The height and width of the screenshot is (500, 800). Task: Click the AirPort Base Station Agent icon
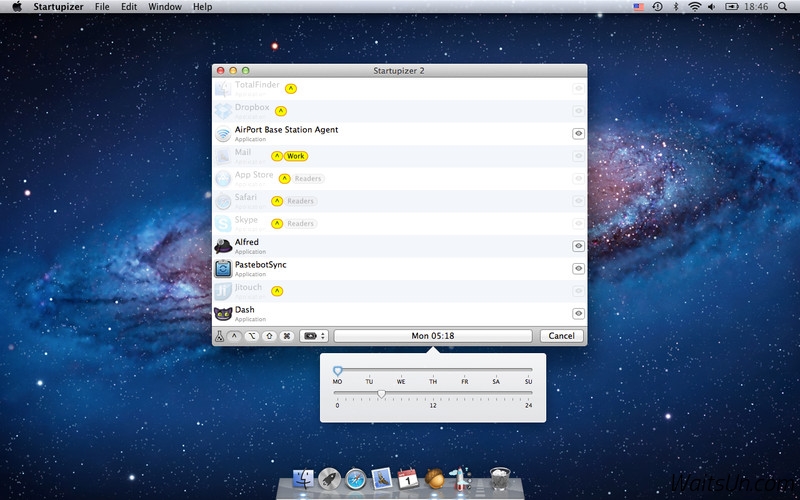click(x=223, y=133)
